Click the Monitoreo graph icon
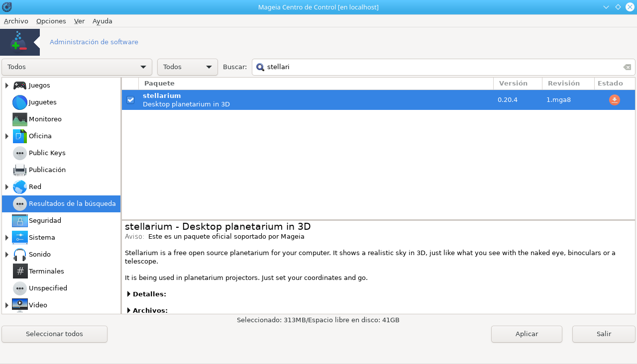Image resolution: width=637 pixels, height=364 pixels. [20, 119]
